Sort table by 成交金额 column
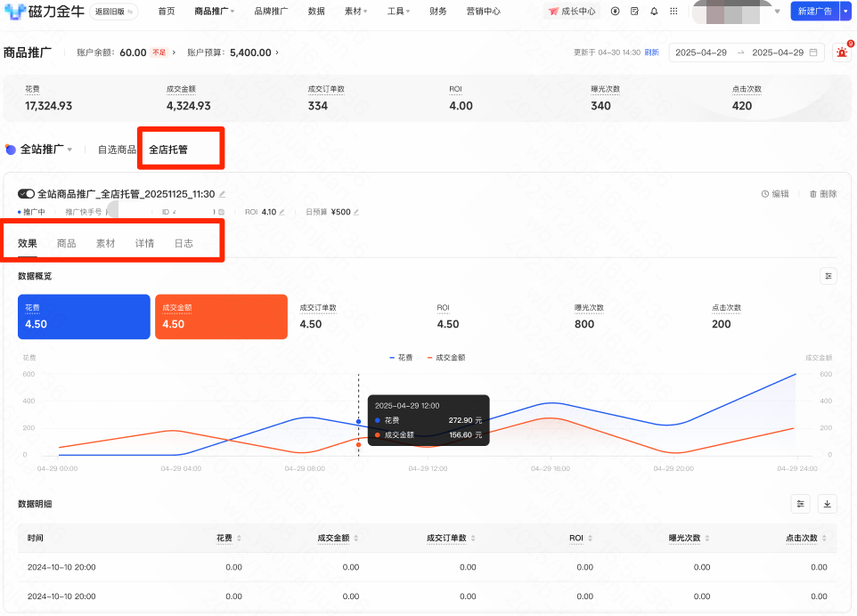The image size is (857, 616). point(355,539)
